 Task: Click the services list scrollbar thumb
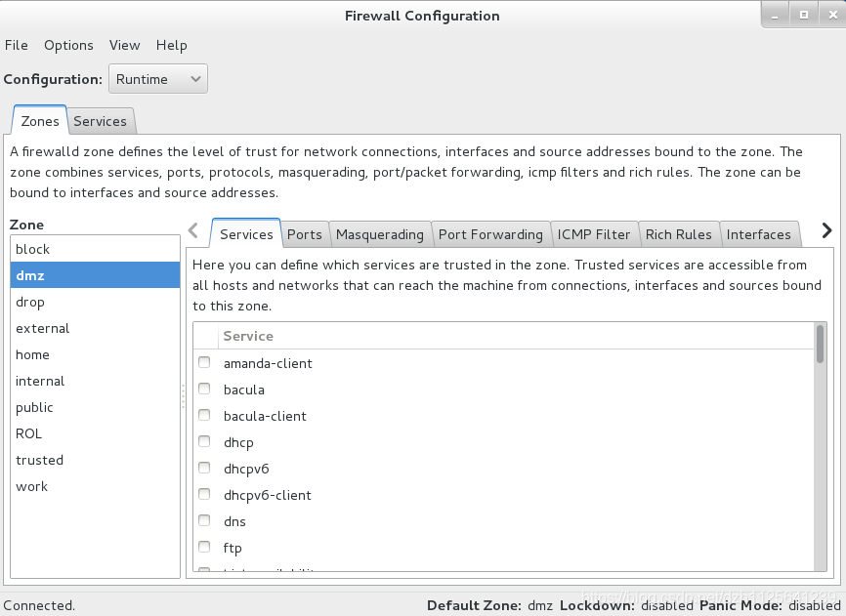pos(820,344)
